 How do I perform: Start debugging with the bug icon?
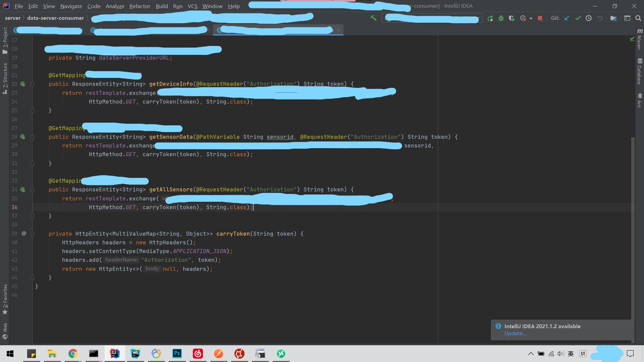pyautogui.click(x=501, y=18)
